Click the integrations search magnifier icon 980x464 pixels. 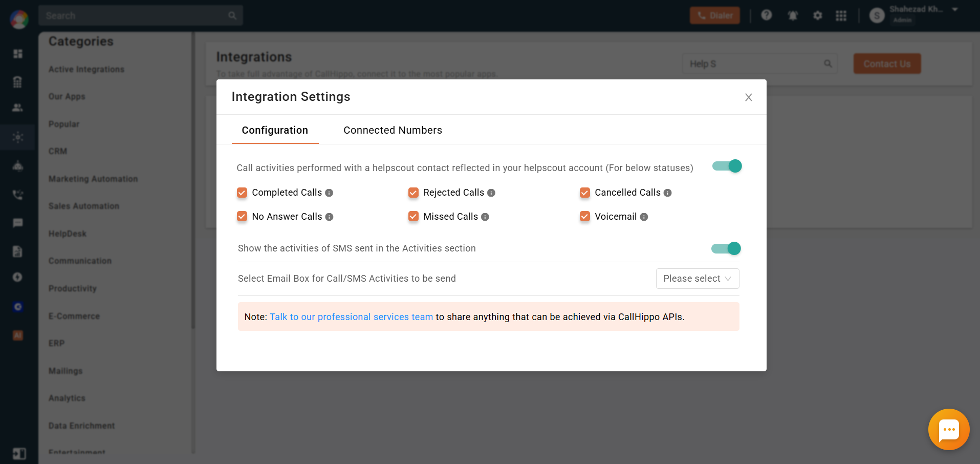(x=827, y=64)
